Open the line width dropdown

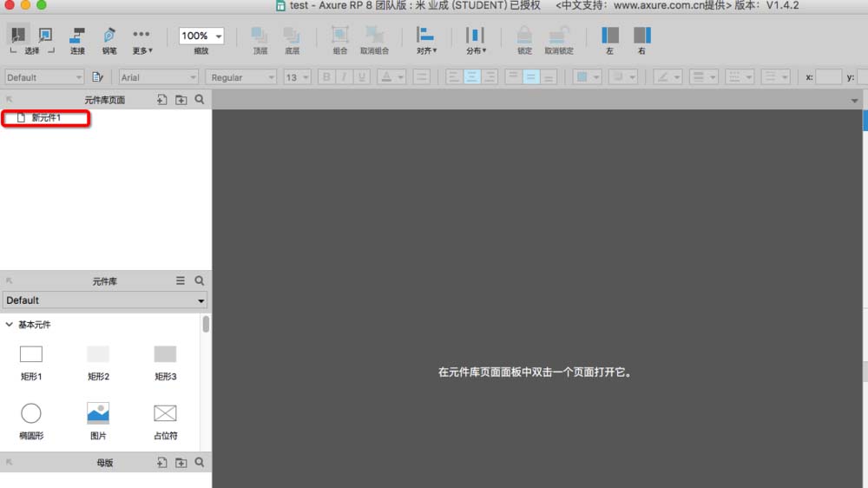[x=704, y=77]
